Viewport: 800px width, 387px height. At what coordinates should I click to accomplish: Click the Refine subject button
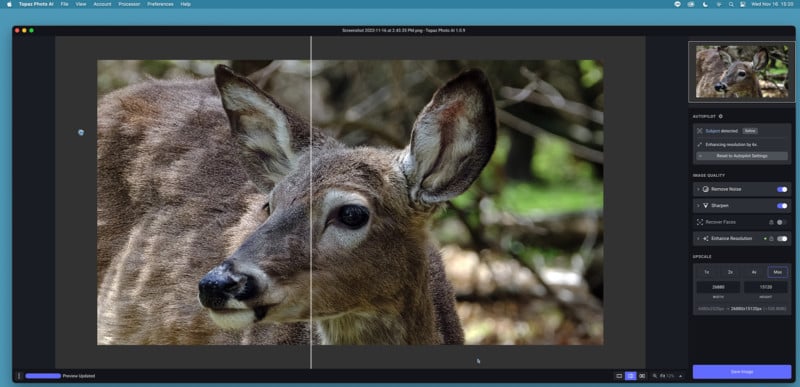click(x=749, y=131)
